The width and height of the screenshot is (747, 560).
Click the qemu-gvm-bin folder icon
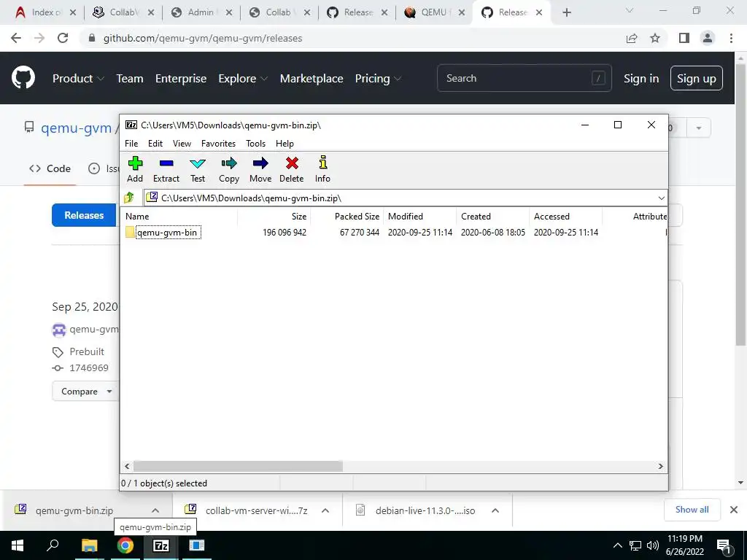click(x=130, y=233)
